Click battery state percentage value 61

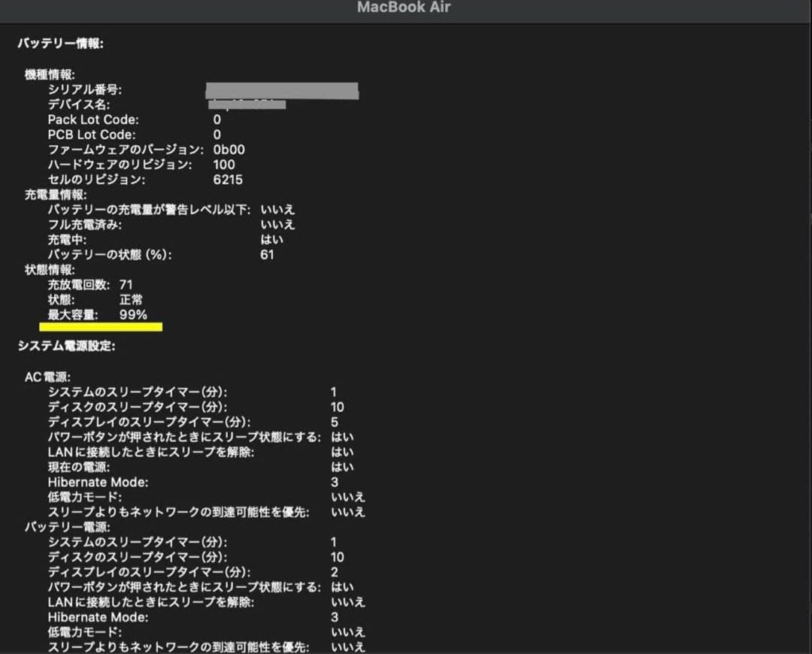click(x=267, y=255)
